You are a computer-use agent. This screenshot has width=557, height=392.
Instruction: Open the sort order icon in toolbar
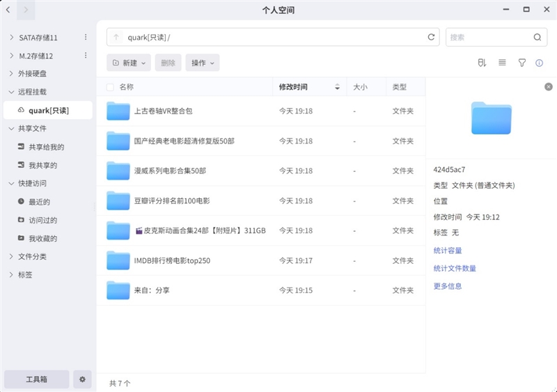pyautogui.click(x=482, y=63)
